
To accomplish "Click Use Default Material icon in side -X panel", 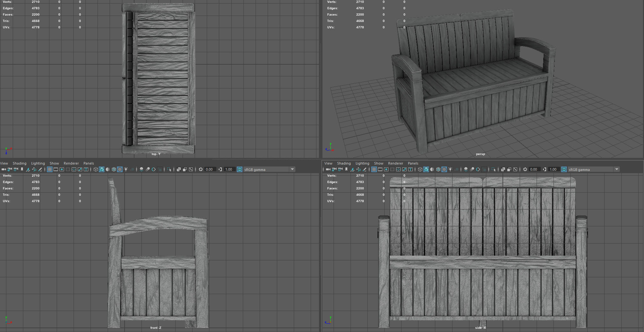I will 432,169.
